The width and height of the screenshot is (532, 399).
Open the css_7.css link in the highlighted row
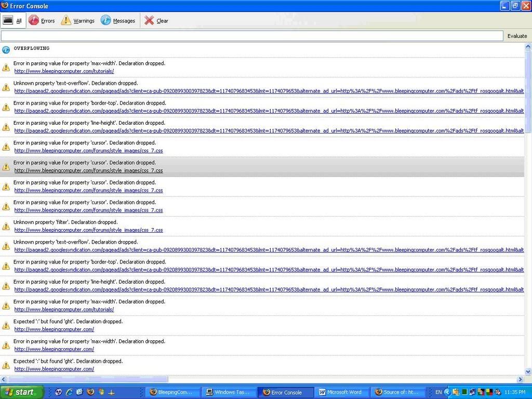(88, 170)
